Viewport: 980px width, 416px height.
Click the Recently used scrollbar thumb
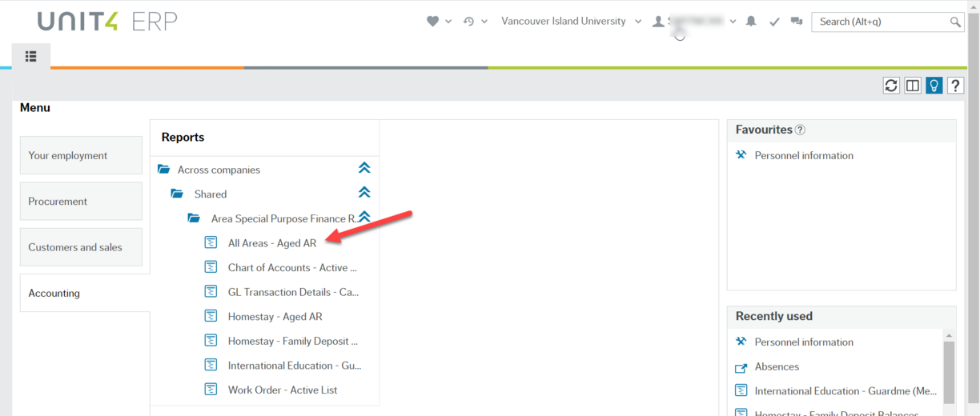coord(950,372)
